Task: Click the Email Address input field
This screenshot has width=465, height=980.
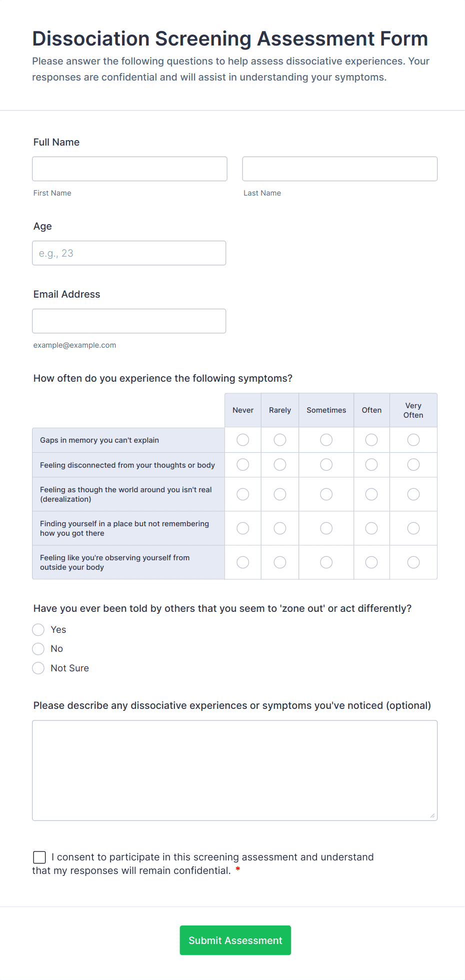Action: (128, 321)
